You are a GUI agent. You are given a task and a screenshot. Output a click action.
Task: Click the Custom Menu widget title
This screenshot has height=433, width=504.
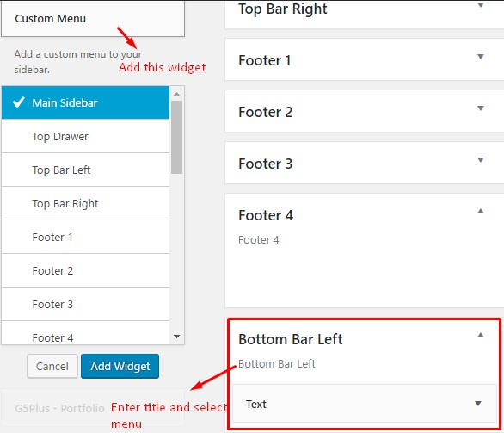click(x=51, y=19)
